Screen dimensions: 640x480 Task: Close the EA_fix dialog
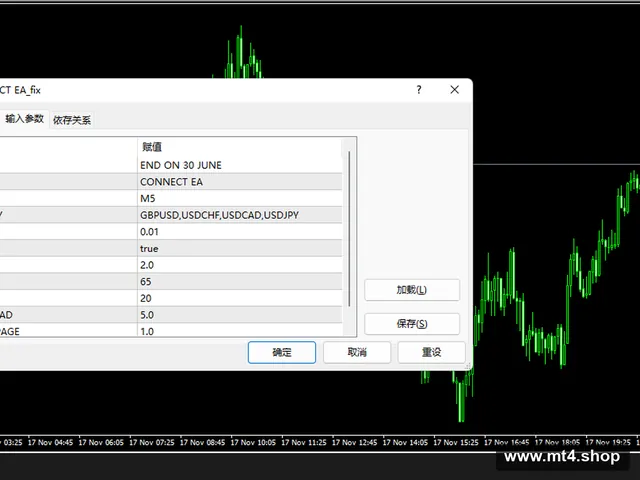pyautogui.click(x=454, y=90)
